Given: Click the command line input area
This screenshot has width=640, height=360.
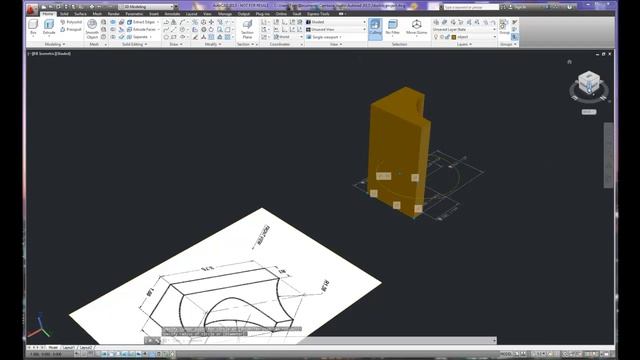Looking at the screenshot, I should click(x=327, y=340).
